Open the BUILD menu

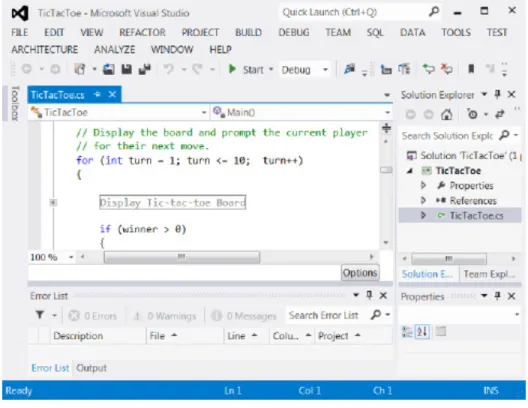[x=249, y=32]
